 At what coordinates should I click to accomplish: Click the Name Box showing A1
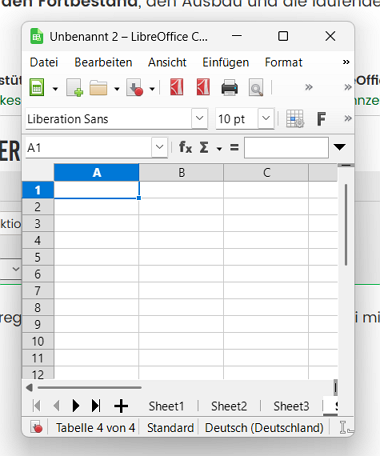click(x=89, y=147)
